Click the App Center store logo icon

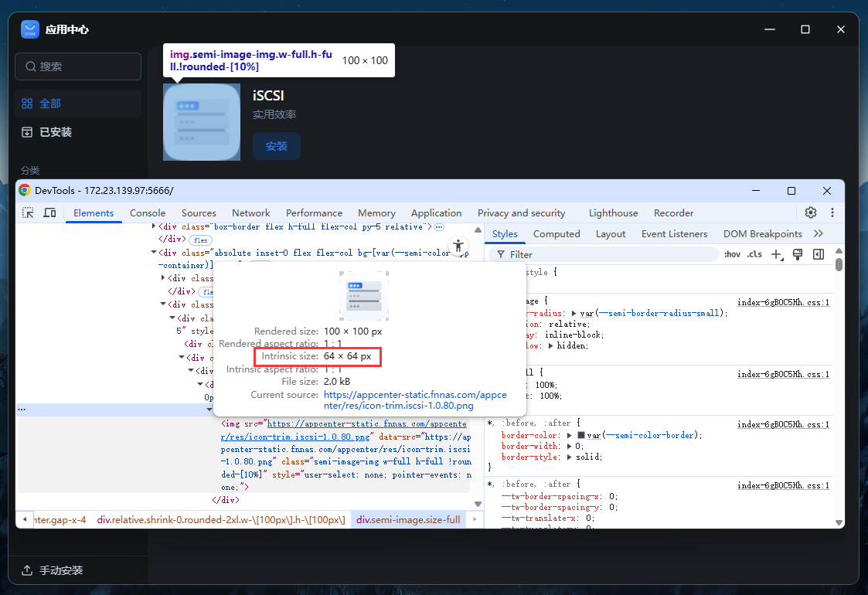pyautogui.click(x=30, y=29)
